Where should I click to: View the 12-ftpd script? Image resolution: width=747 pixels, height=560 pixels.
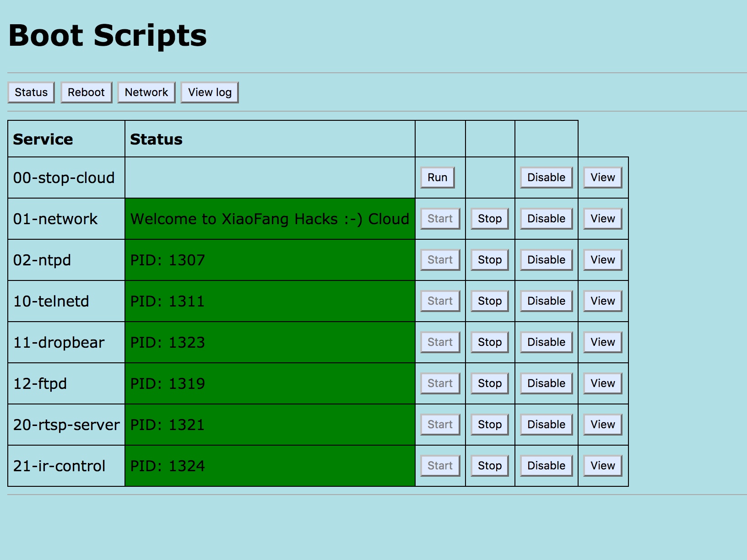coord(603,383)
